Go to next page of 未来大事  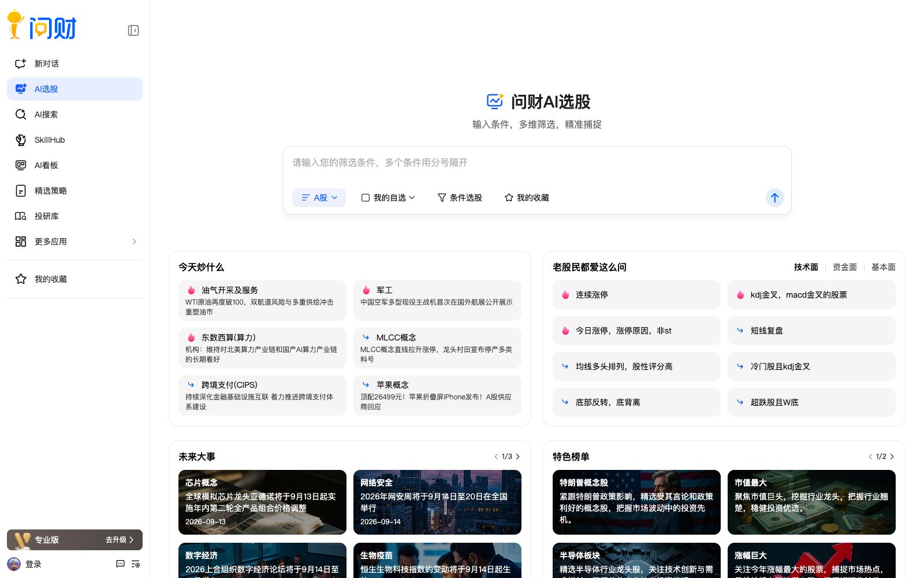(x=518, y=457)
